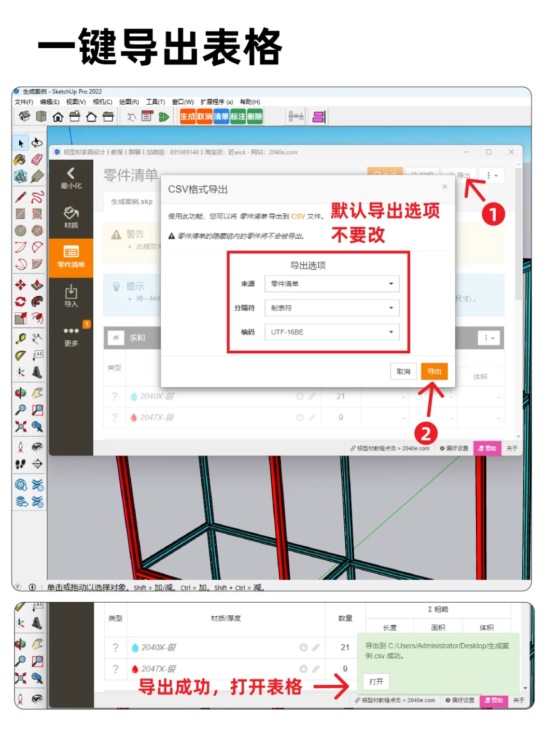
Task: Change the encoding via the UTF-16BE dropdown
Action: [332, 332]
